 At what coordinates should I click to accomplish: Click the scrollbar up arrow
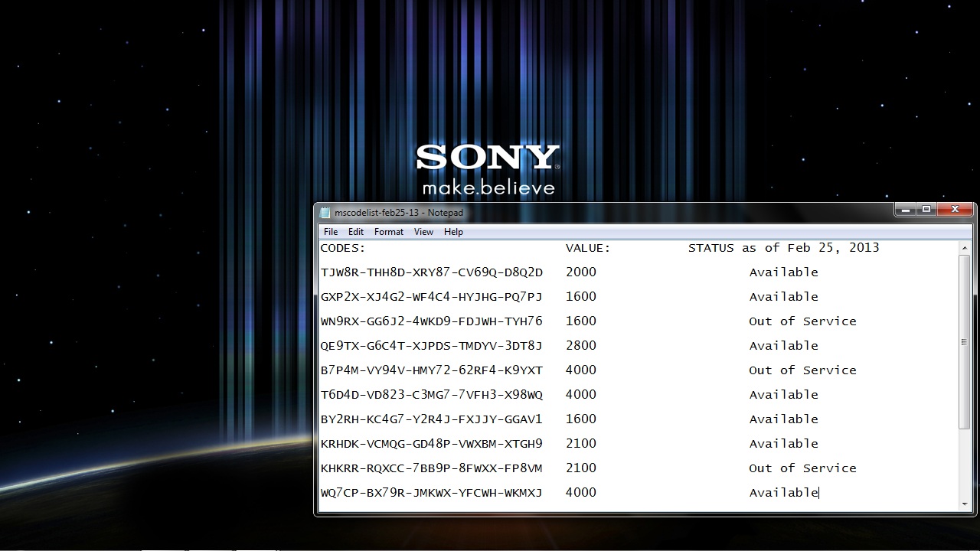click(965, 248)
